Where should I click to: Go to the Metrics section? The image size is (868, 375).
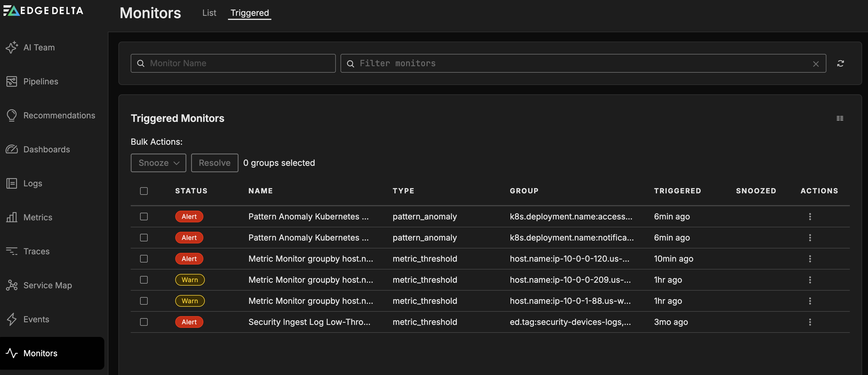coord(38,217)
